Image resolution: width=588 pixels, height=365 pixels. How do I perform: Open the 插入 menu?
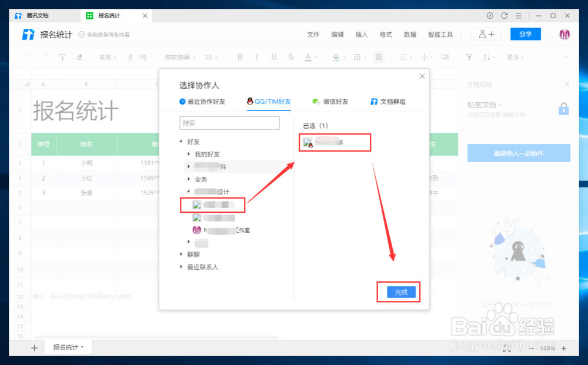coord(361,35)
